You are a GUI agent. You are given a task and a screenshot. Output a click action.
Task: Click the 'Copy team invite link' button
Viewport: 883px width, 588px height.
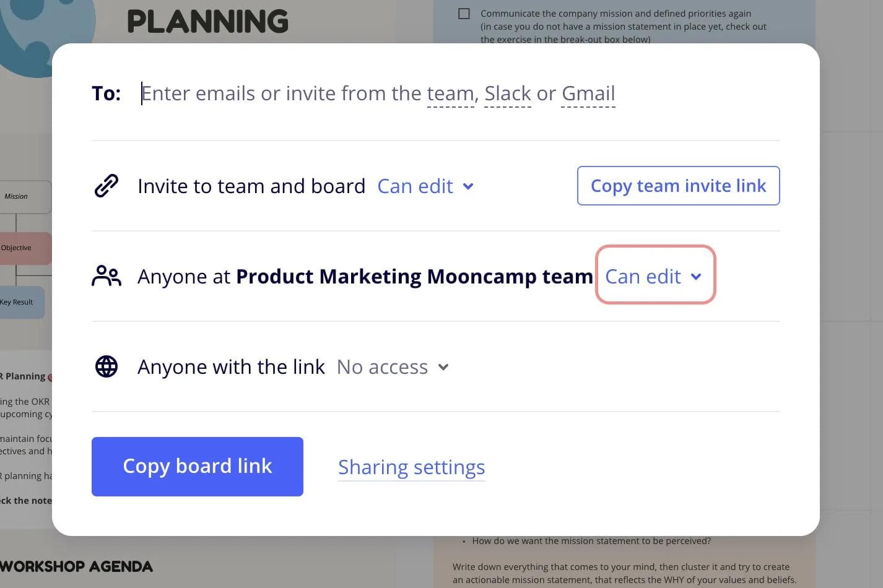pyautogui.click(x=678, y=186)
